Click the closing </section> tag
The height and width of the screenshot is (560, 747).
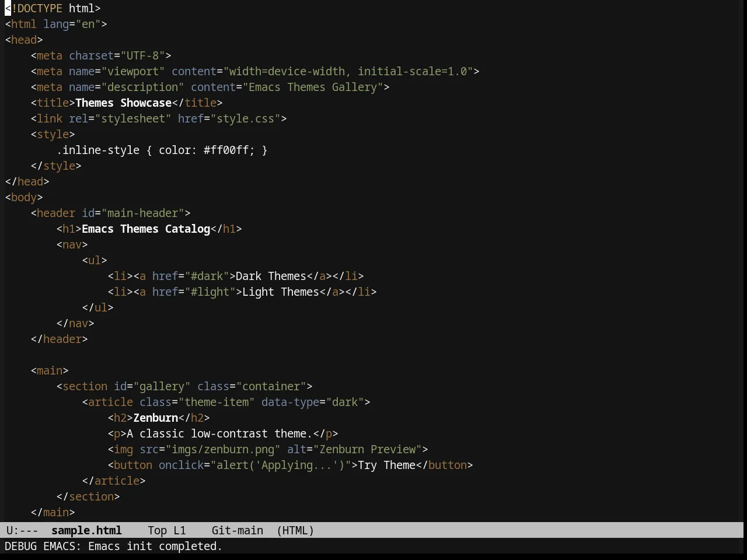coord(88,496)
